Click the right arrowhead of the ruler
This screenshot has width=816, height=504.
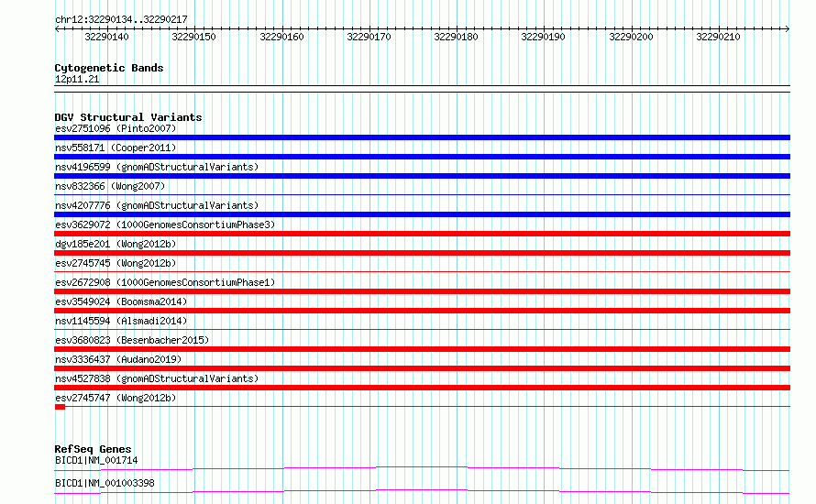coord(788,29)
